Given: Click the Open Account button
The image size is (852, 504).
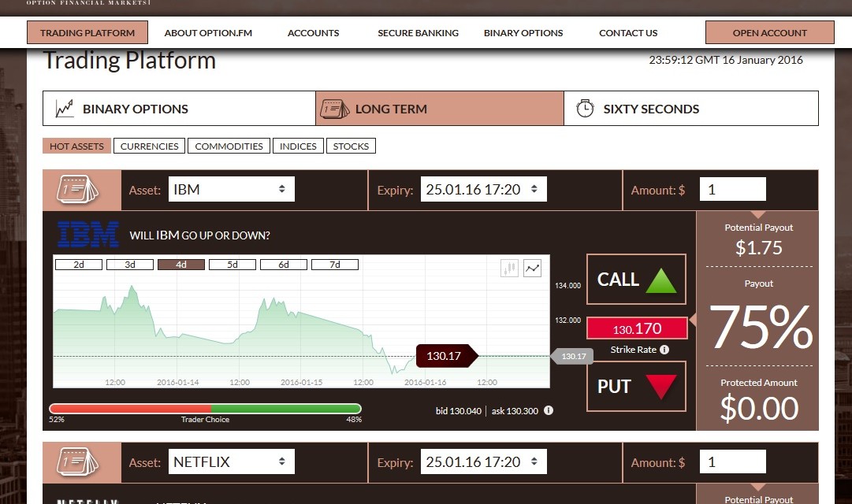Looking at the screenshot, I should [x=769, y=33].
